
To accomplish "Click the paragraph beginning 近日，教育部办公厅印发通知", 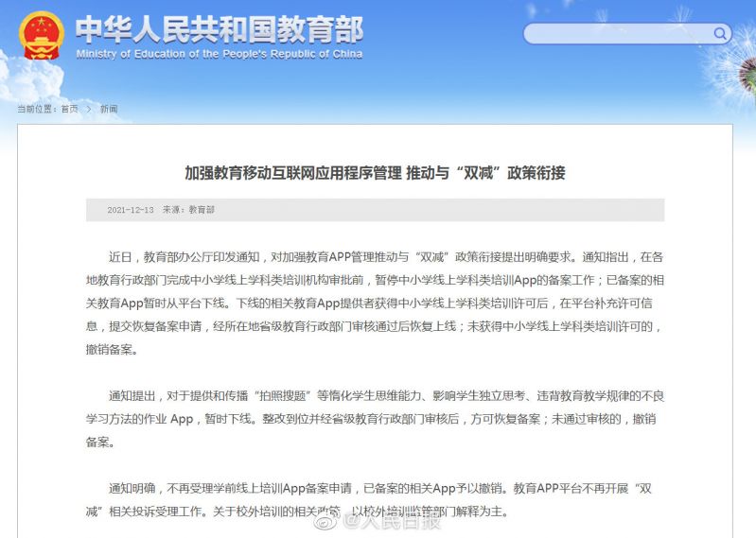I will (375, 304).
